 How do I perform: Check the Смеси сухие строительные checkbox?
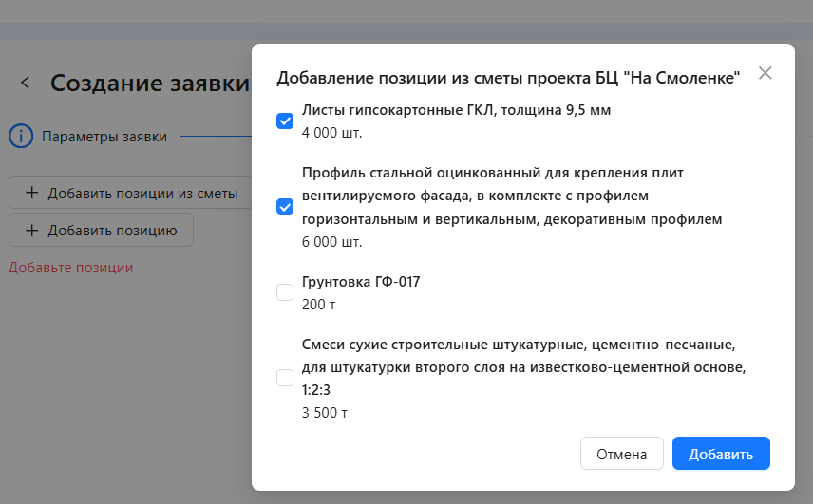click(x=285, y=378)
